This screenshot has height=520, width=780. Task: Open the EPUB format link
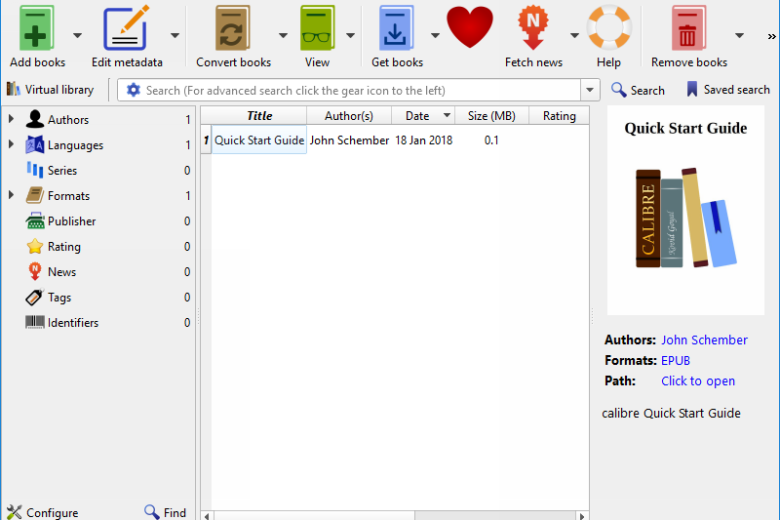pyautogui.click(x=675, y=360)
